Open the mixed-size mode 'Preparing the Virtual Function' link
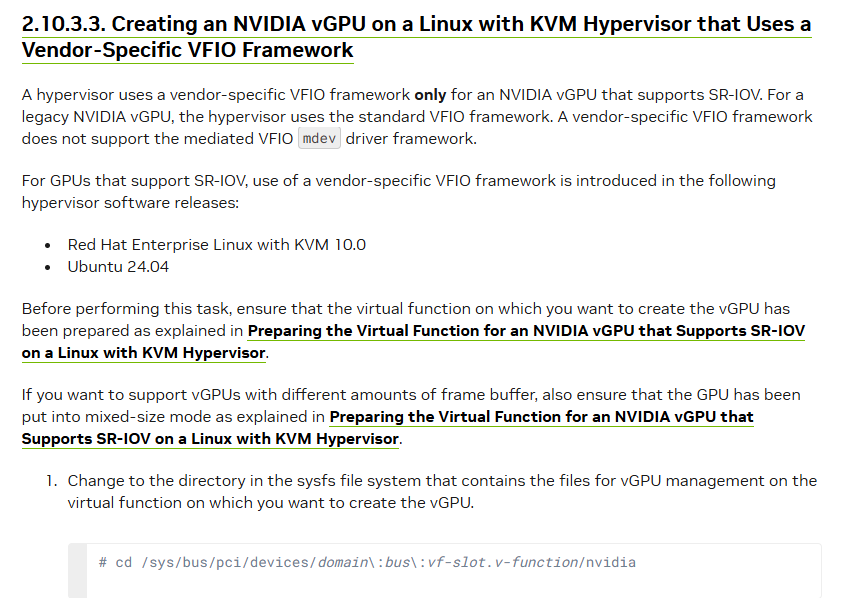This screenshot has width=862, height=598. (541, 416)
